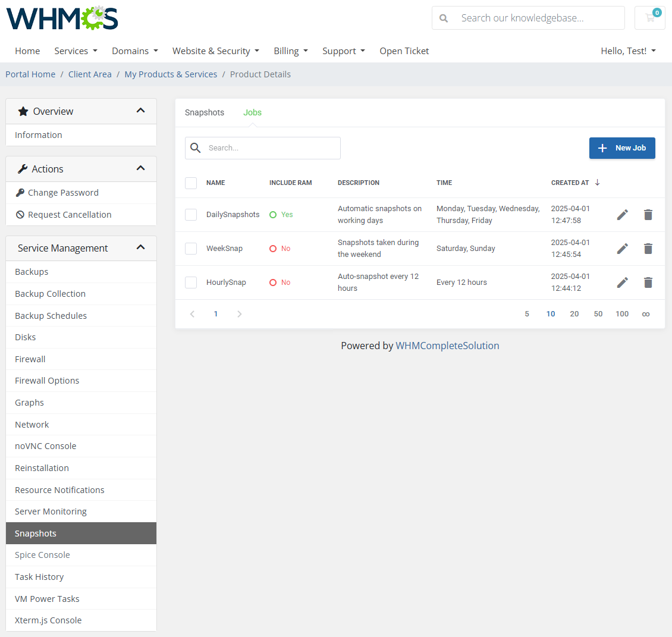Image resolution: width=672 pixels, height=637 pixels.
Task: Show 20 jobs per page
Action: click(x=574, y=313)
